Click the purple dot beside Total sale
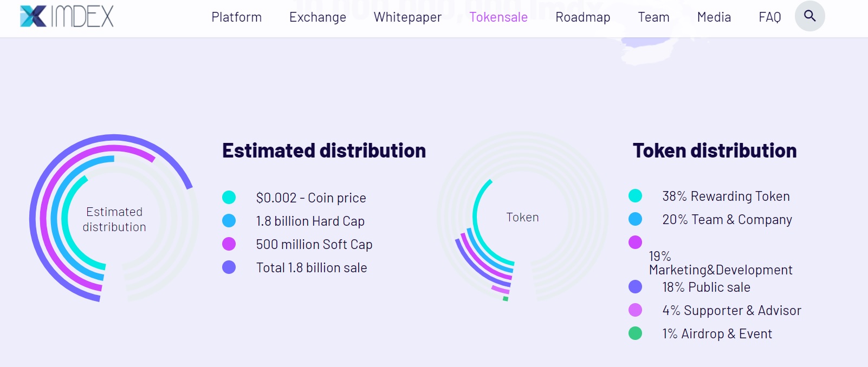 229,267
